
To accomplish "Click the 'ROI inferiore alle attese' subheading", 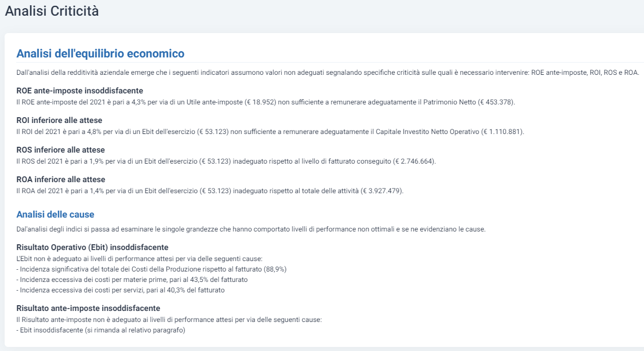I will tap(59, 120).
